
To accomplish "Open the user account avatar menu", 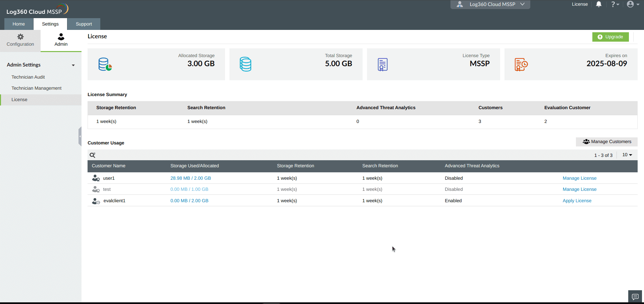I will [633, 4].
